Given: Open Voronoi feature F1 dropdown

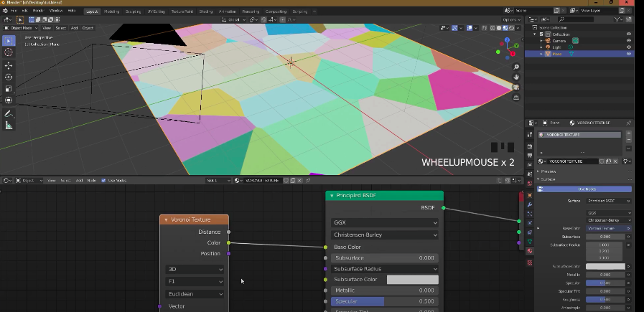Looking at the screenshot, I should point(195,282).
